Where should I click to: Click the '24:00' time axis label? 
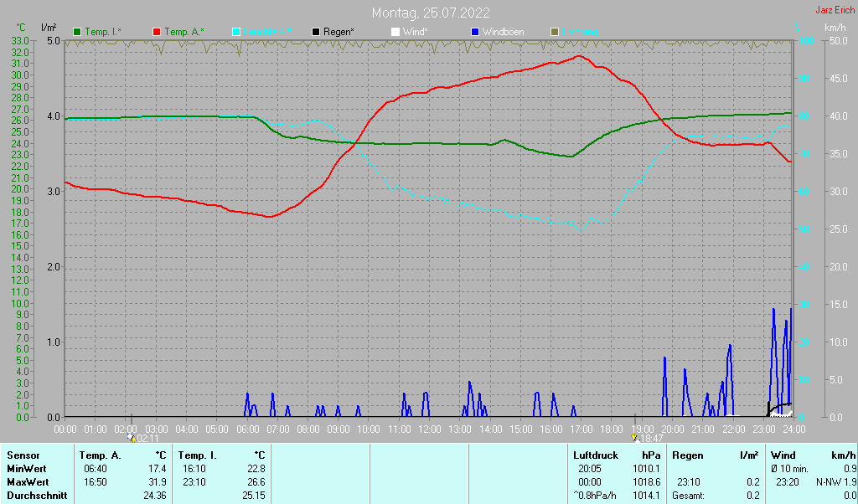[x=793, y=429]
